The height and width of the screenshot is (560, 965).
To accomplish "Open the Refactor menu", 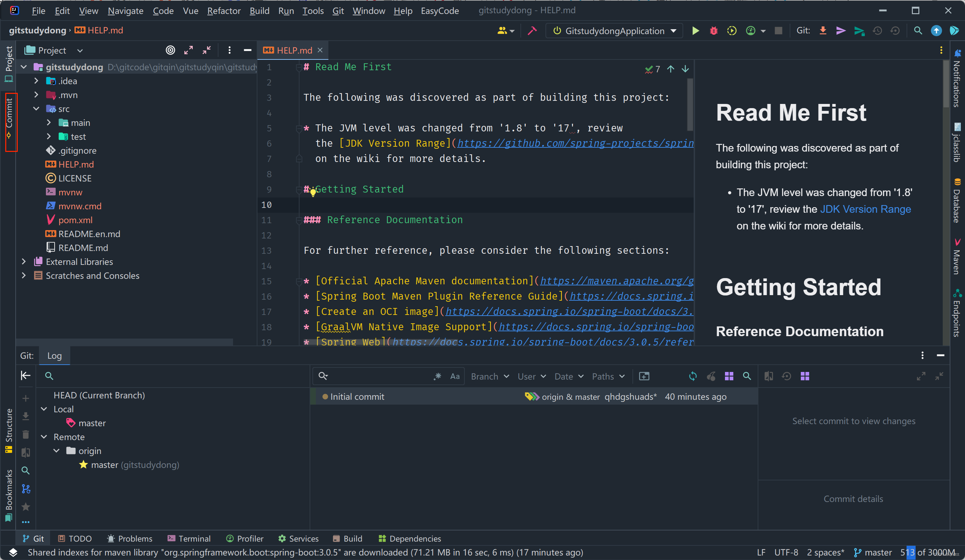I will (x=224, y=11).
